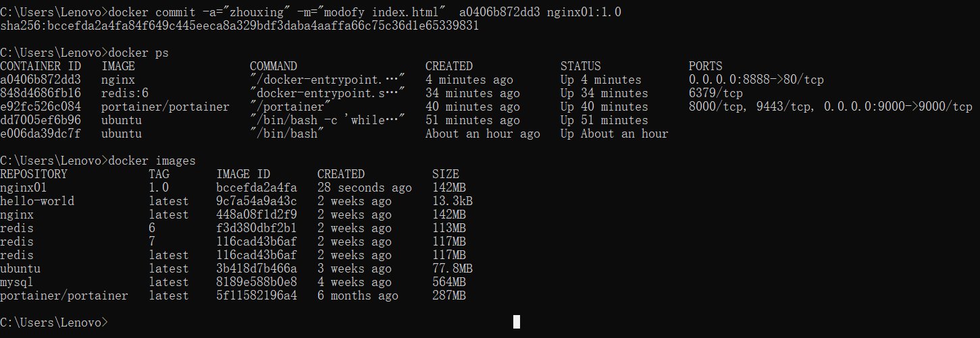The width and height of the screenshot is (980, 338).
Task: Click the 13.3kB size value
Action: [453, 201]
